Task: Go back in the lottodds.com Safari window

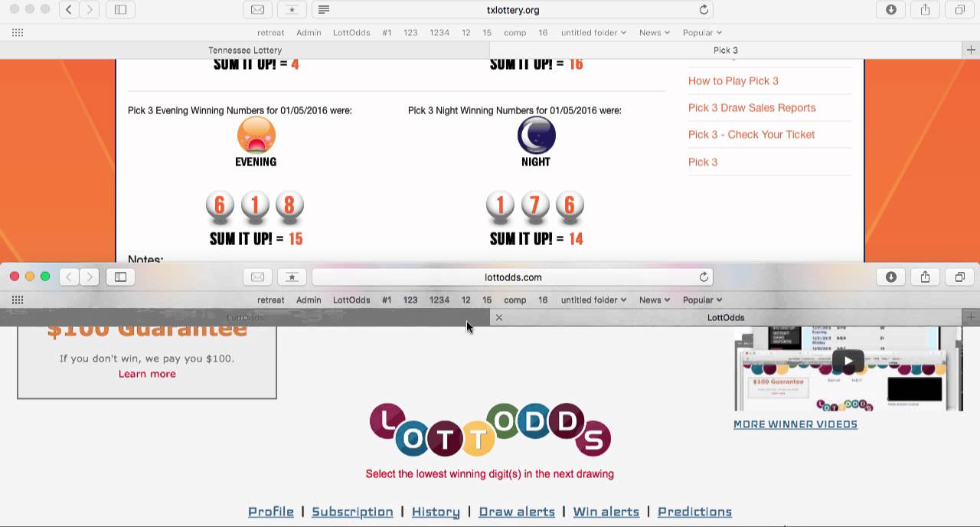Action: pos(69,277)
